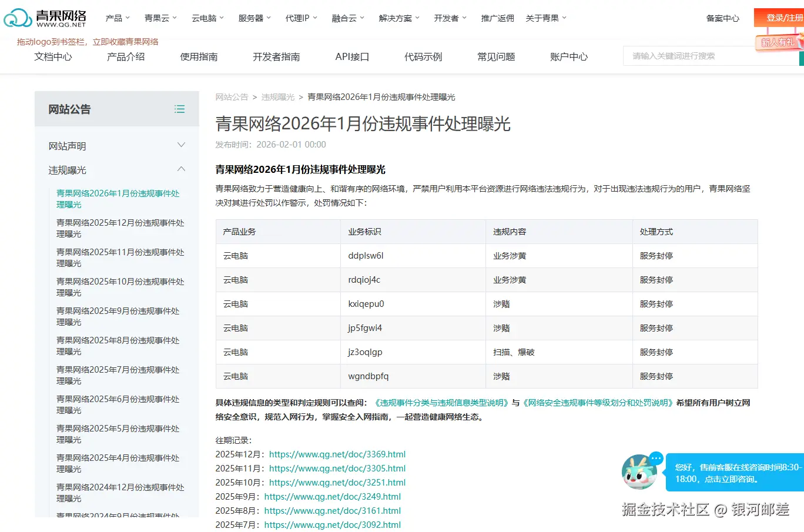Open the doc/3092.html link
This screenshot has height=532, width=804.
pyautogui.click(x=333, y=525)
